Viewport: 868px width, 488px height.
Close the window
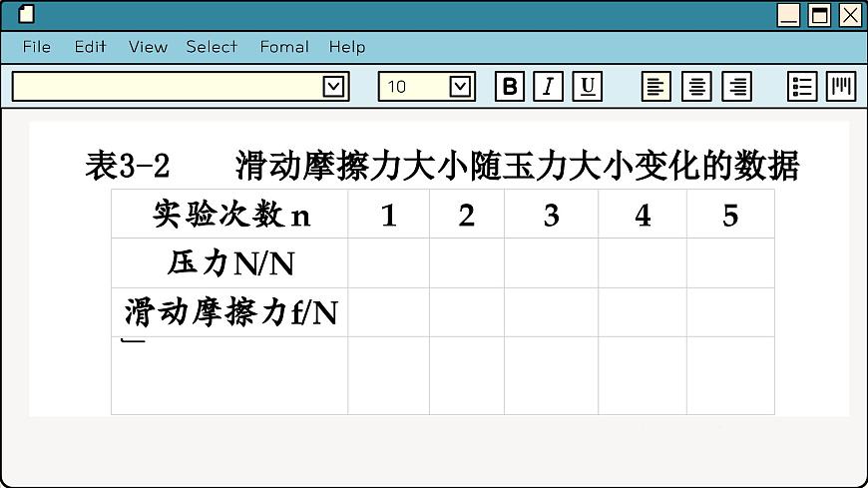[x=850, y=15]
